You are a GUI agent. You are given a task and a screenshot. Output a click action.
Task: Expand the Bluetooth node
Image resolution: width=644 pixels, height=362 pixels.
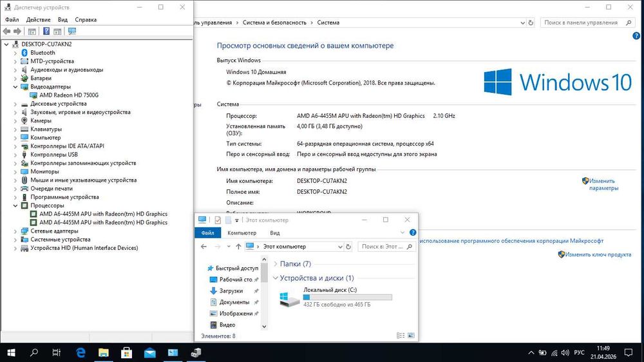click(15, 53)
